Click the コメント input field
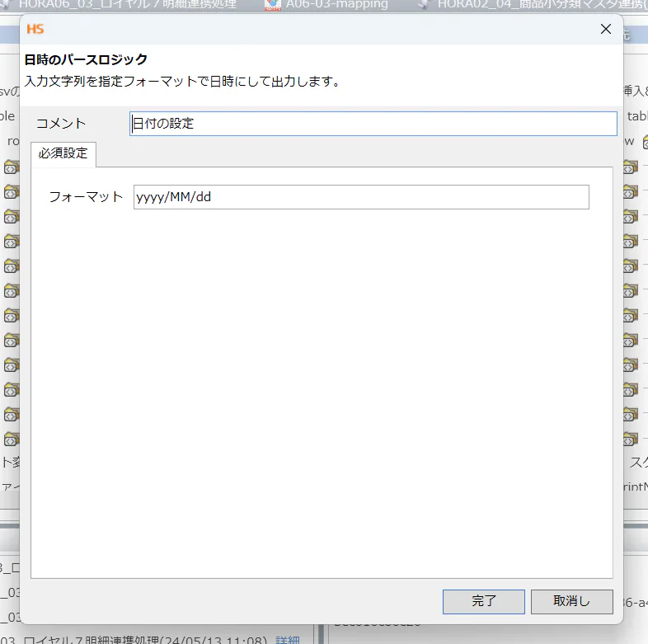Screen dimensions: 648x644 pos(373,123)
